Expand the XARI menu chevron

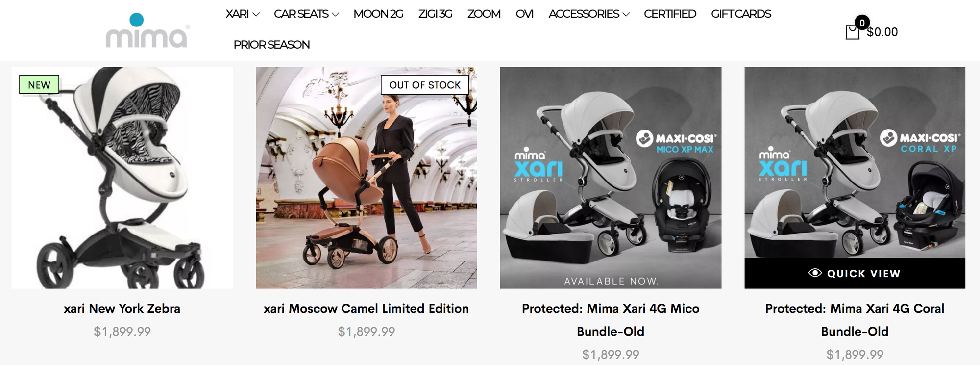tap(256, 14)
